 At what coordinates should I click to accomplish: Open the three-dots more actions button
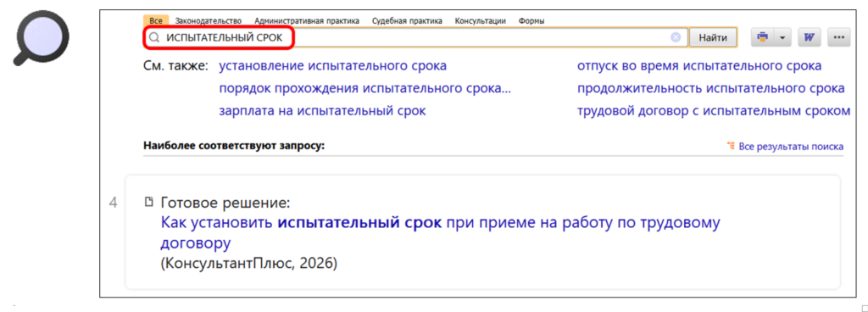[838, 37]
